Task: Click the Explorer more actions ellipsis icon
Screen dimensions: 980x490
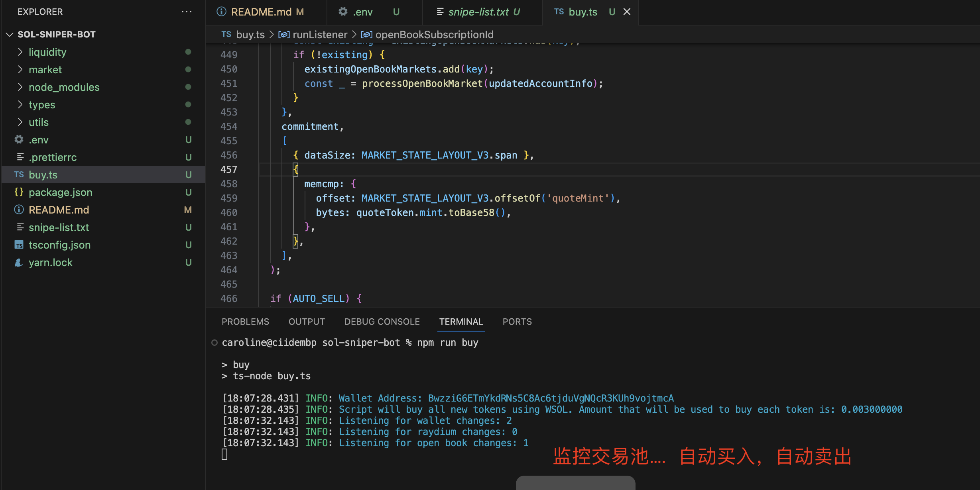Action: [x=186, y=12]
